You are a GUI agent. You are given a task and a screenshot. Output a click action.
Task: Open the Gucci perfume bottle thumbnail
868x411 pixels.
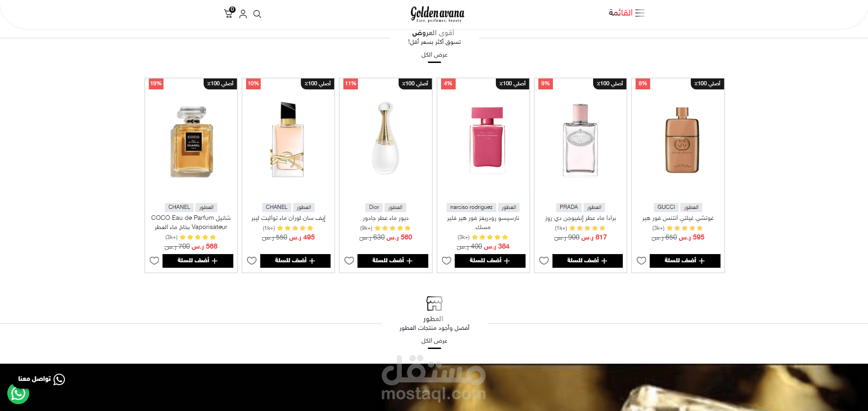[682, 140]
